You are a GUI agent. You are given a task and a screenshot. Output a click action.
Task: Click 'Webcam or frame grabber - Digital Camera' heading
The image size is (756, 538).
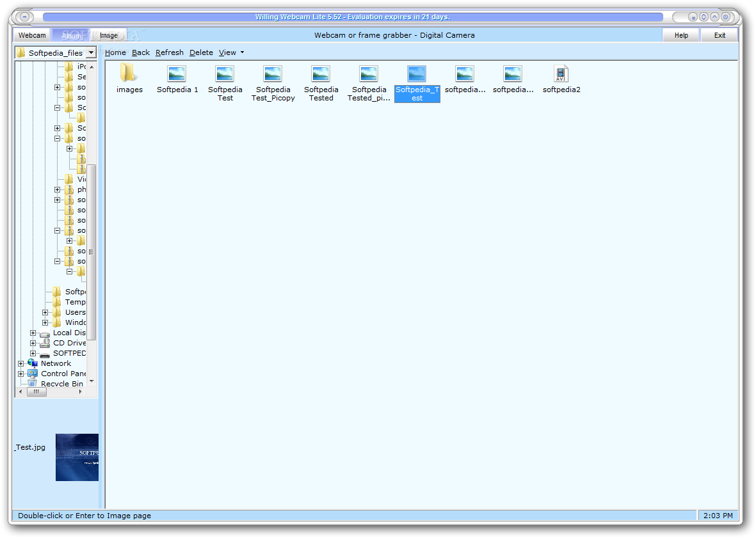pyautogui.click(x=394, y=35)
